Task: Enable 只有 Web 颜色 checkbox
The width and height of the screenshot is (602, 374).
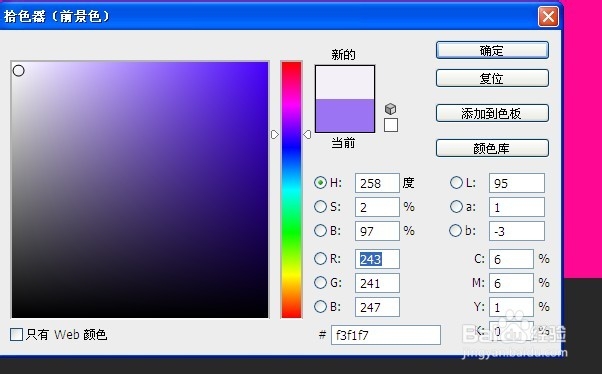Action: point(16,334)
